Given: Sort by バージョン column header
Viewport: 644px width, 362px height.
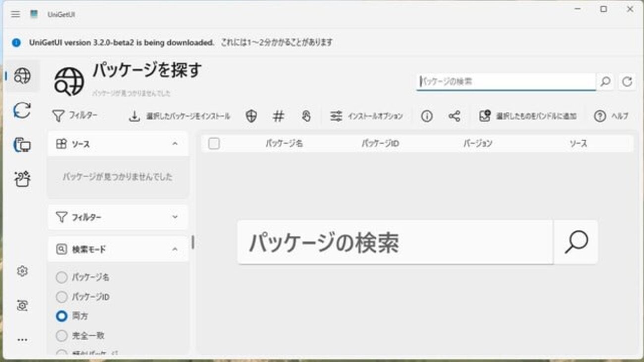Looking at the screenshot, I should (478, 144).
